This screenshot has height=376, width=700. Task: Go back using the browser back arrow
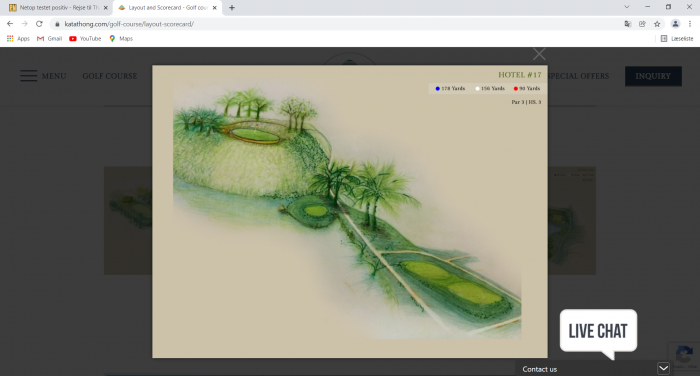[x=10, y=24]
